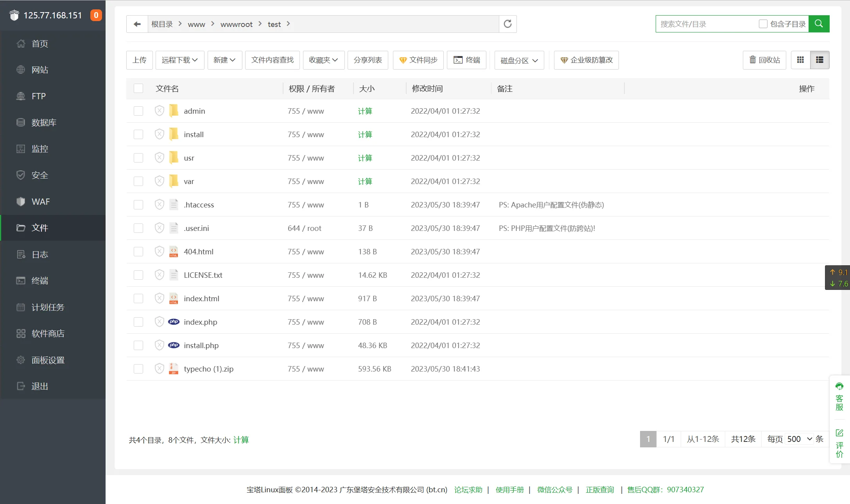This screenshot has width=850, height=504.
Task: Tick the checkbox for 404.html
Action: pos(138,252)
